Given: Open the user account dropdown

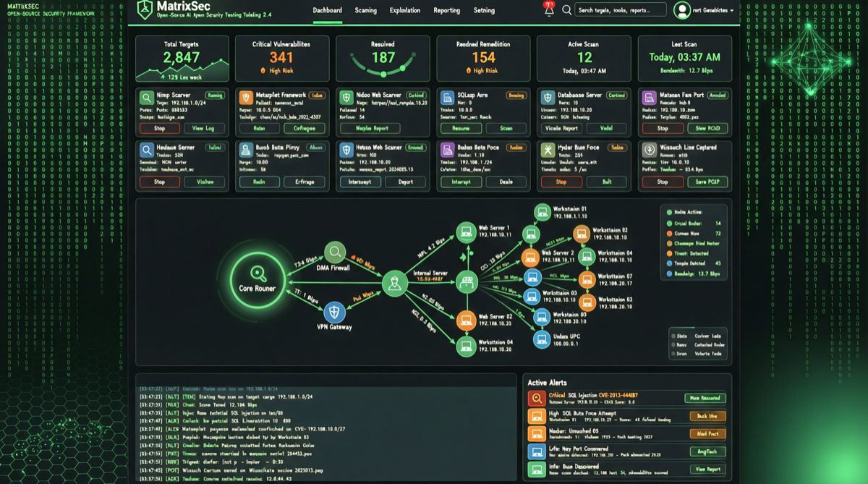Looking at the screenshot, I should (703, 10).
